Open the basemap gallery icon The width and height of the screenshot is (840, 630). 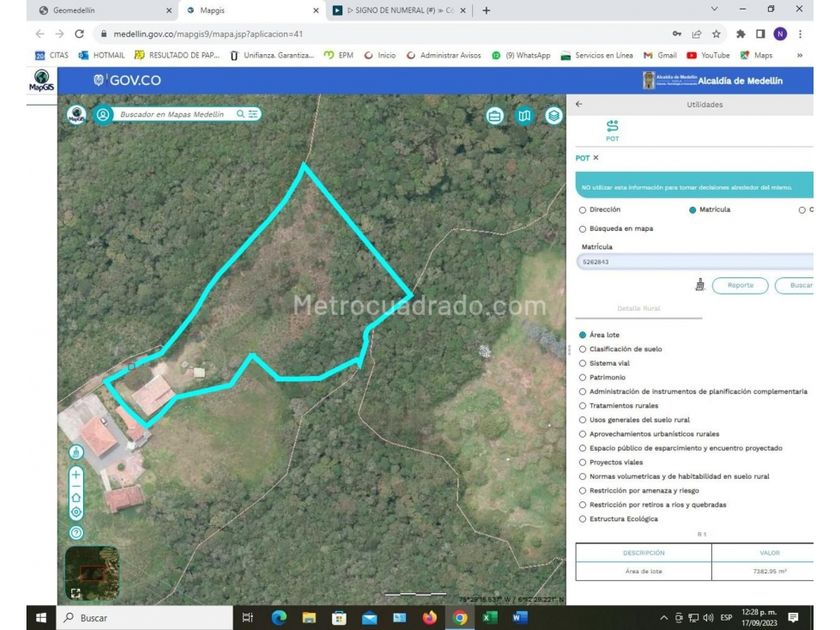click(524, 116)
